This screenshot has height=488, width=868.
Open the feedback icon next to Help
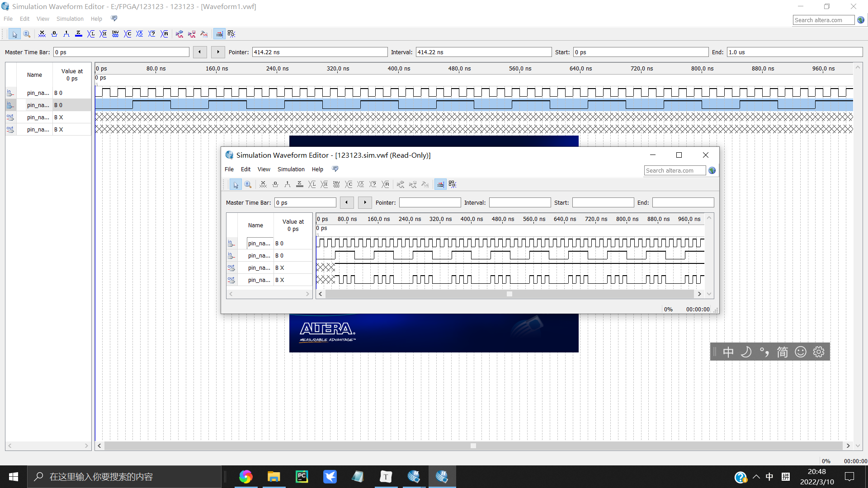click(x=114, y=19)
